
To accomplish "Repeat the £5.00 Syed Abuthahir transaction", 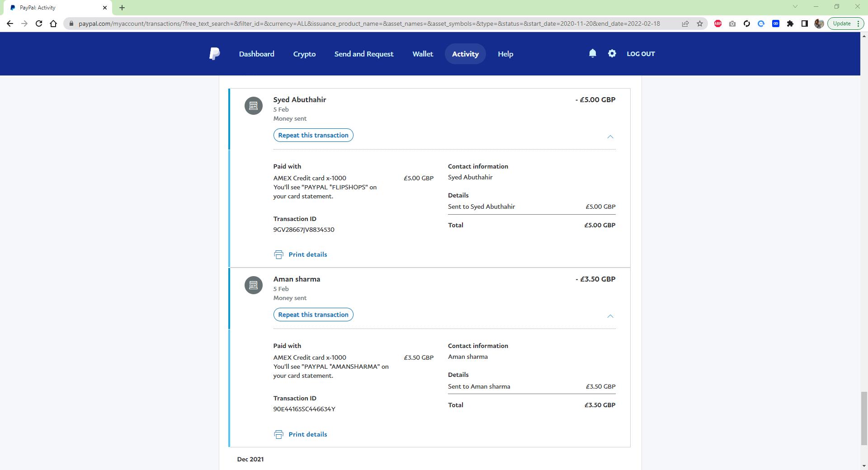I will click(313, 135).
